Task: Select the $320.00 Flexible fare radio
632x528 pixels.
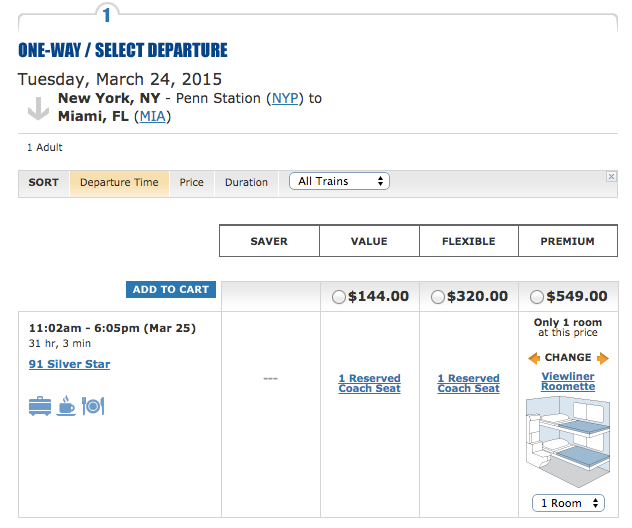Action: 437,297
